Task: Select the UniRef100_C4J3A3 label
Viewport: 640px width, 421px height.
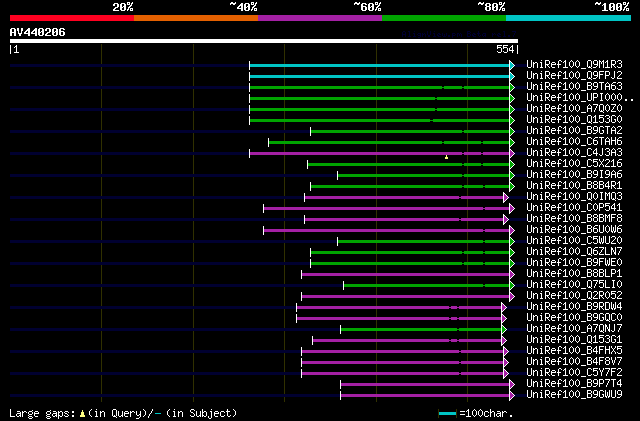Action: tap(574, 153)
